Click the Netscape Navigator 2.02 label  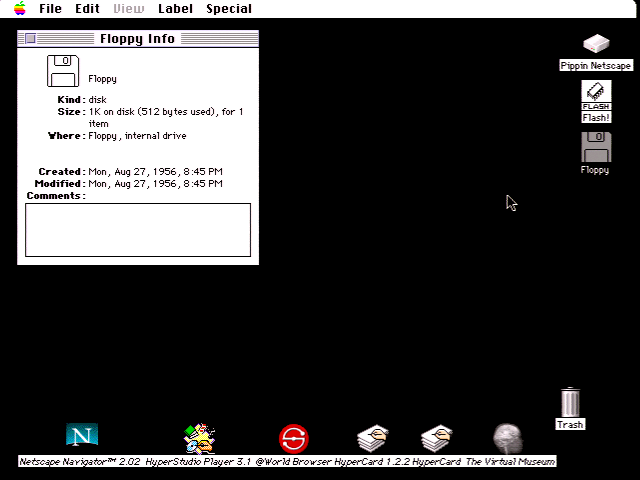click(80, 462)
